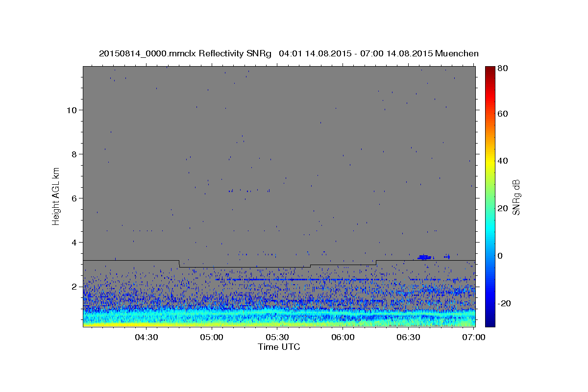
Task: Click the 07:00 time tick label
Action: point(474,337)
